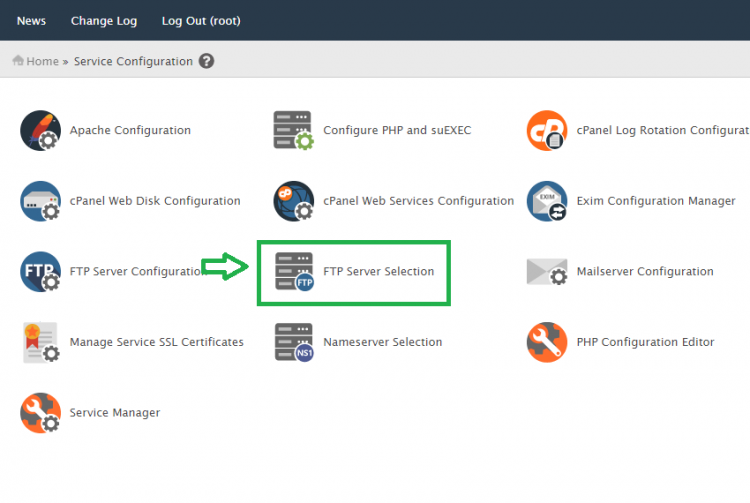Open the FTP Server Configuration link

[x=136, y=272]
